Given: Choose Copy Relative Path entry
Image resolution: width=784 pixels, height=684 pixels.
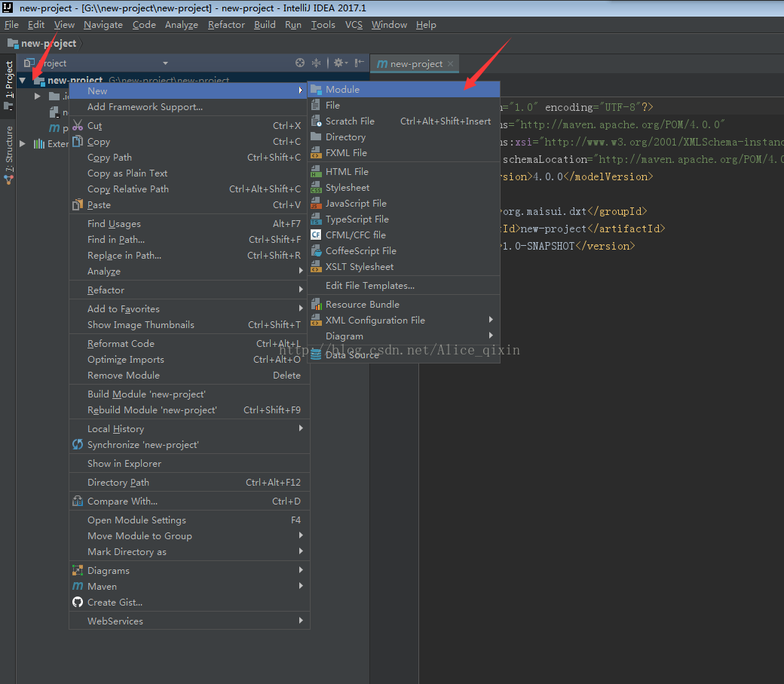Looking at the screenshot, I should click(x=189, y=189).
